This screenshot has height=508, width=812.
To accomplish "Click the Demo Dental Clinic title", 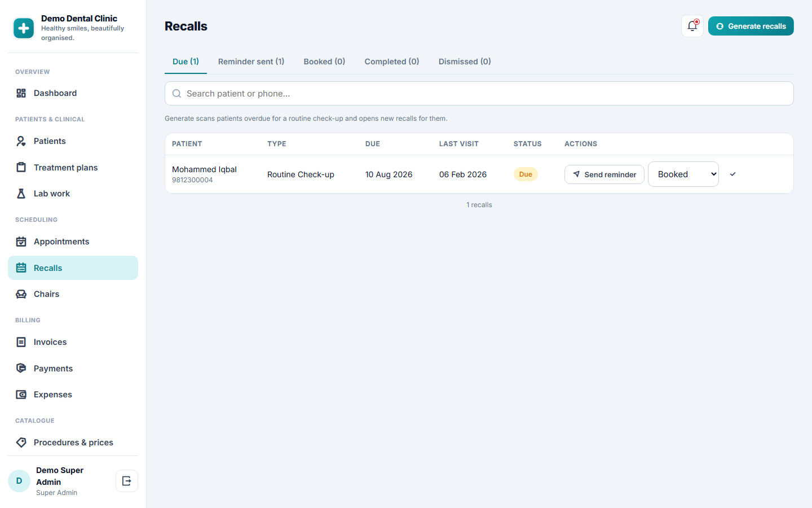I will pos(79,19).
